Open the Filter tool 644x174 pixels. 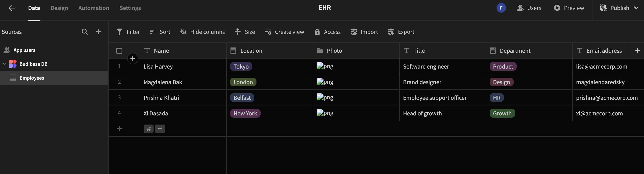128,32
